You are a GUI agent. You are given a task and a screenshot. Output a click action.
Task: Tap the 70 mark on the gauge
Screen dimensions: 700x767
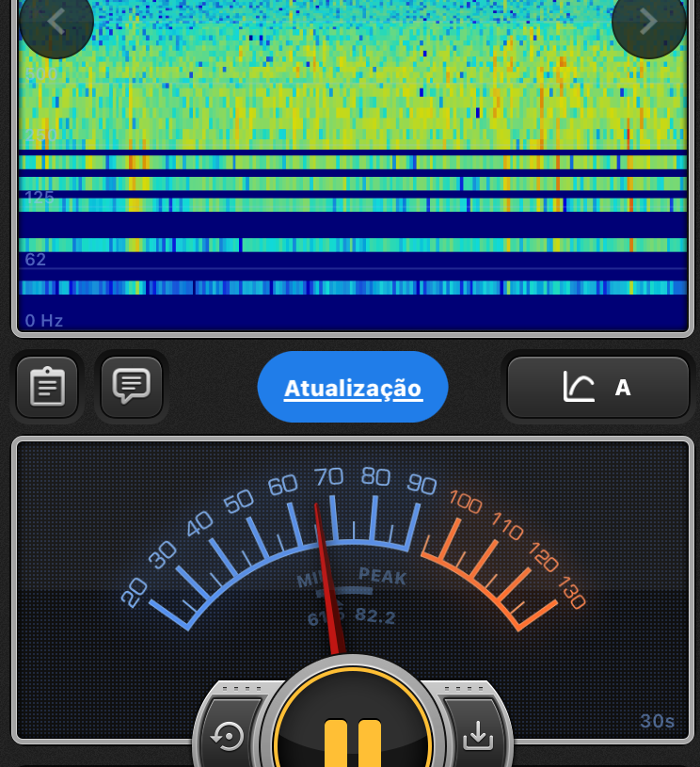pos(329,476)
